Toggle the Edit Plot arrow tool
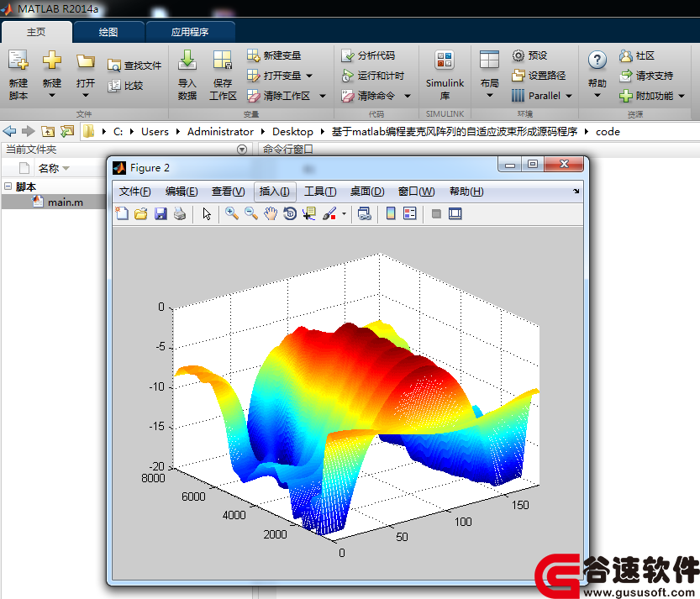Screen dimensions: 700x599 tap(206, 213)
